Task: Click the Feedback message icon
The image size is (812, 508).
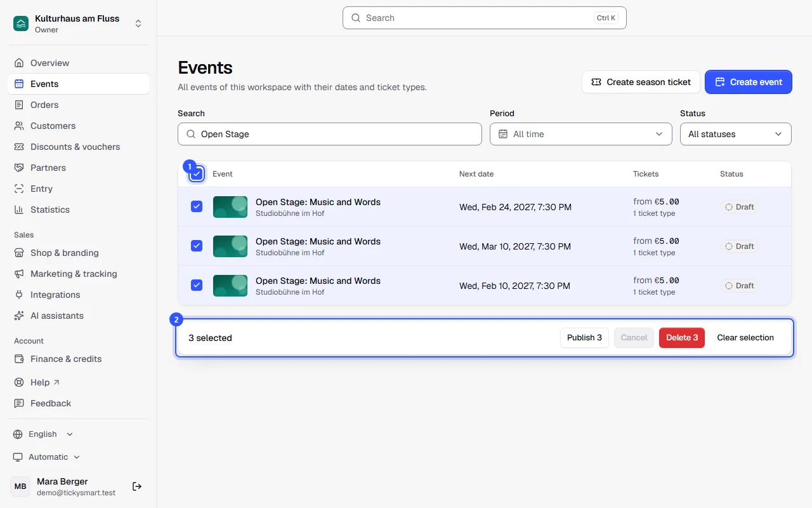Action: 19,403
